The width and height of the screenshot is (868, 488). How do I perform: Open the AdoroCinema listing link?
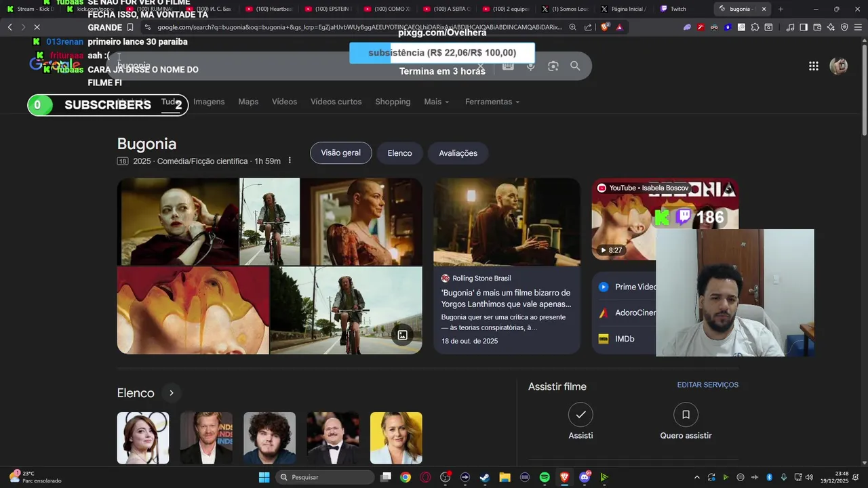pos(627,313)
